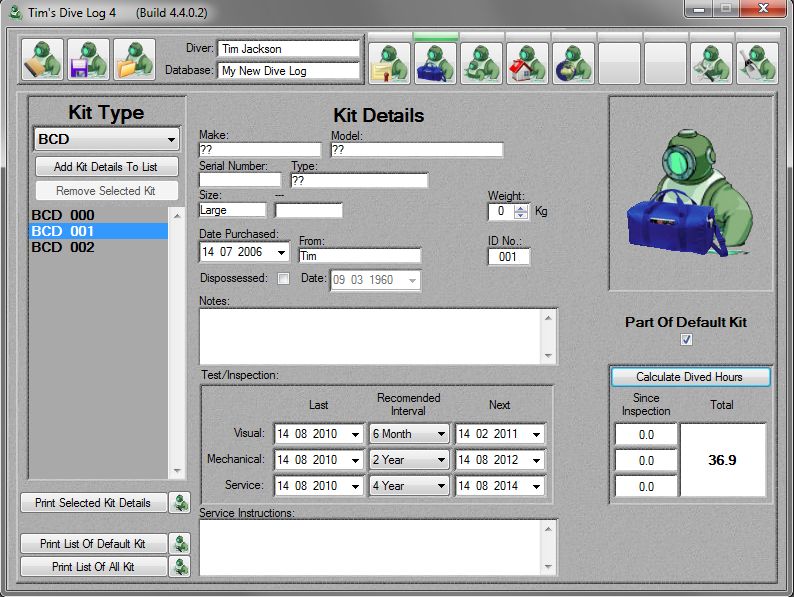Image resolution: width=794 pixels, height=597 pixels.
Task: Click the diver with open folder icon
Action: [x=134, y=60]
